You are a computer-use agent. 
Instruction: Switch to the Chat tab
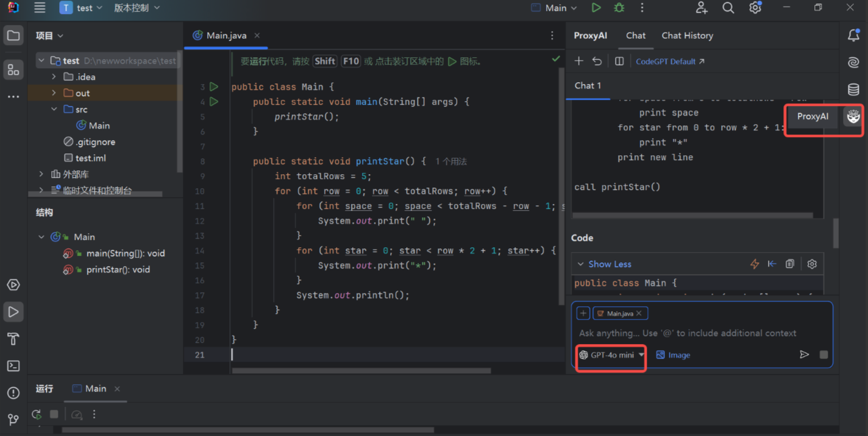pos(636,35)
